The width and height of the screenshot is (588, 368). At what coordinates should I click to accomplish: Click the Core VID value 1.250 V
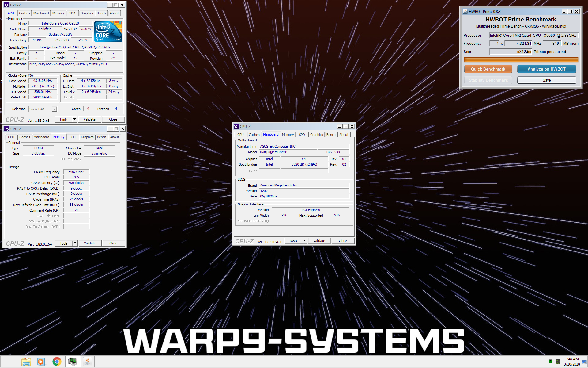point(81,40)
